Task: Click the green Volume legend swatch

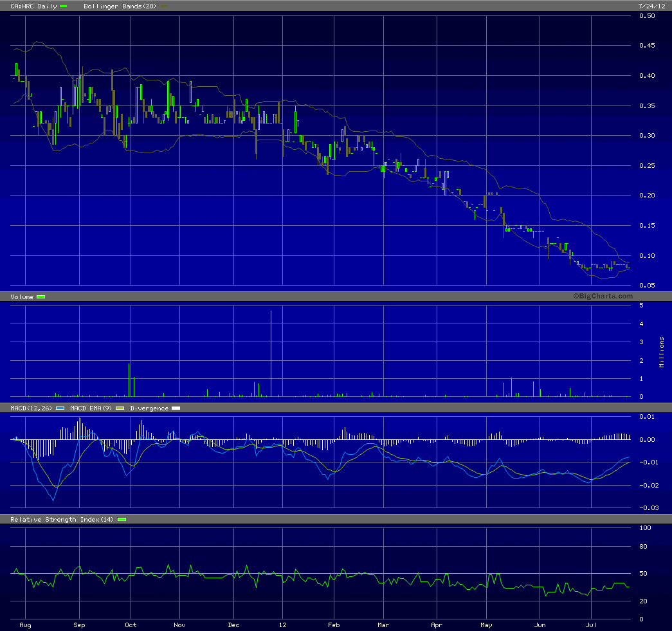Action: 41,297
